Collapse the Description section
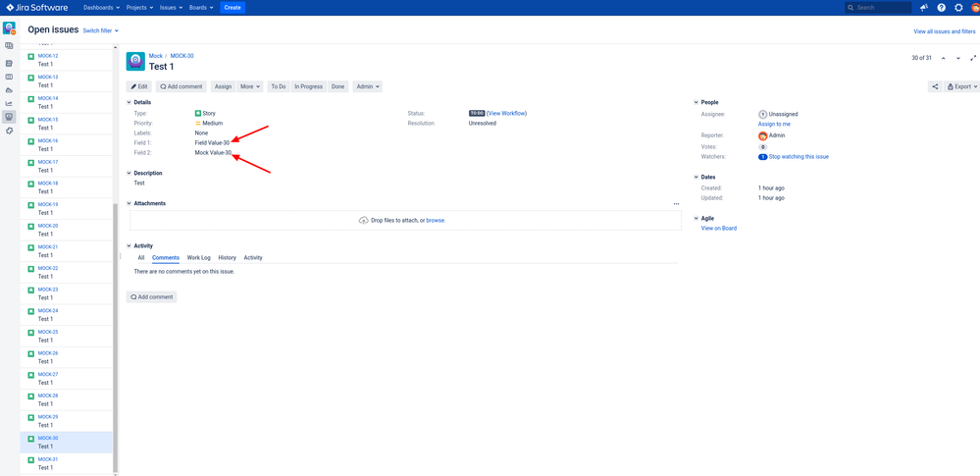The image size is (980, 476). coord(129,174)
